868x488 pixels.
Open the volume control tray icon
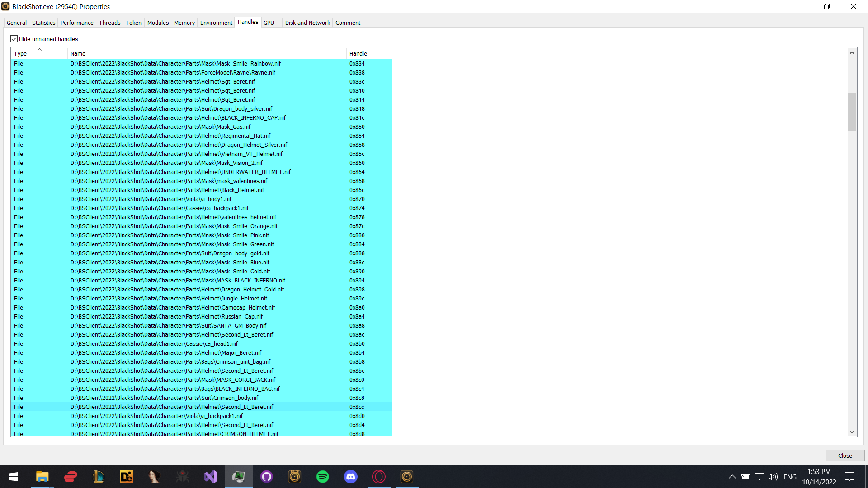tap(773, 477)
